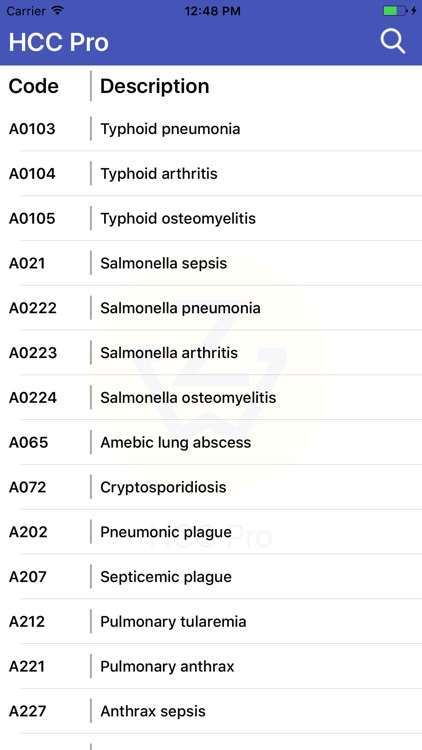The height and width of the screenshot is (750, 422).
Task: Choose code A0105 Typhoid osteomyelitis
Action: (211, 219)
